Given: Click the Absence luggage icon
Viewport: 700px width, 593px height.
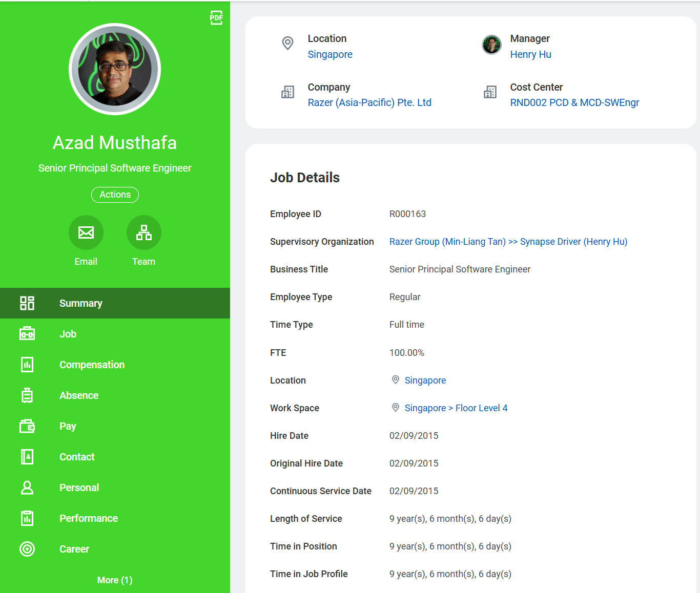Looking at the screenshot, I should coord(27,395).
